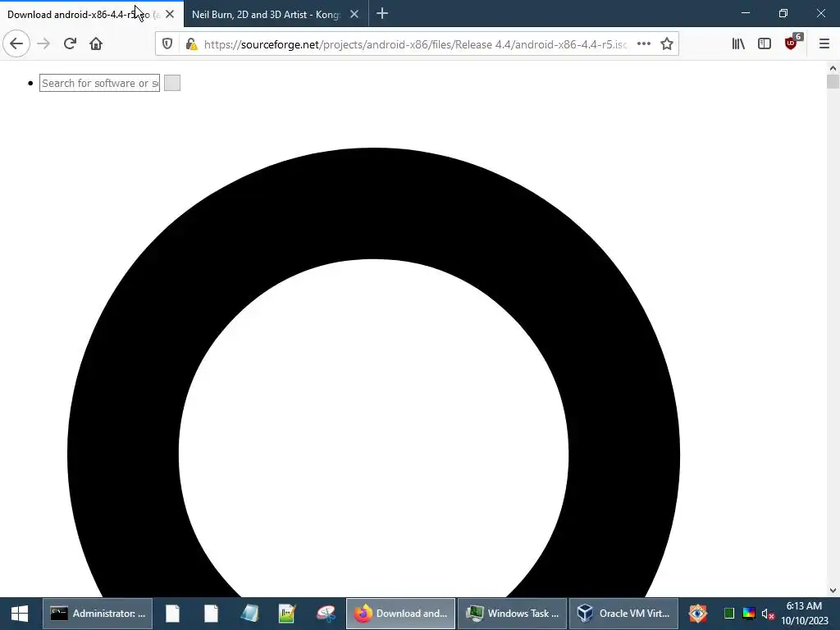Image resolution: width=840 pixels, height=630 pixels.
Task: Go back to the previous page
Action: click(16, 43)
